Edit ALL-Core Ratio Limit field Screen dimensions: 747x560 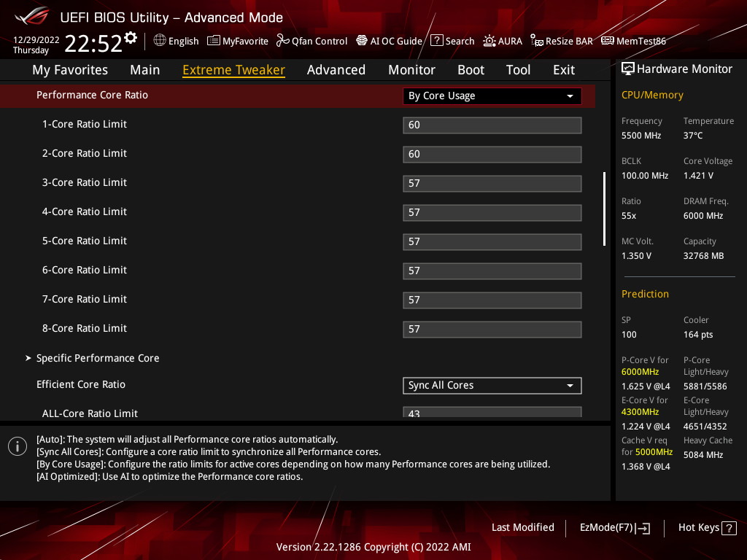492,413
